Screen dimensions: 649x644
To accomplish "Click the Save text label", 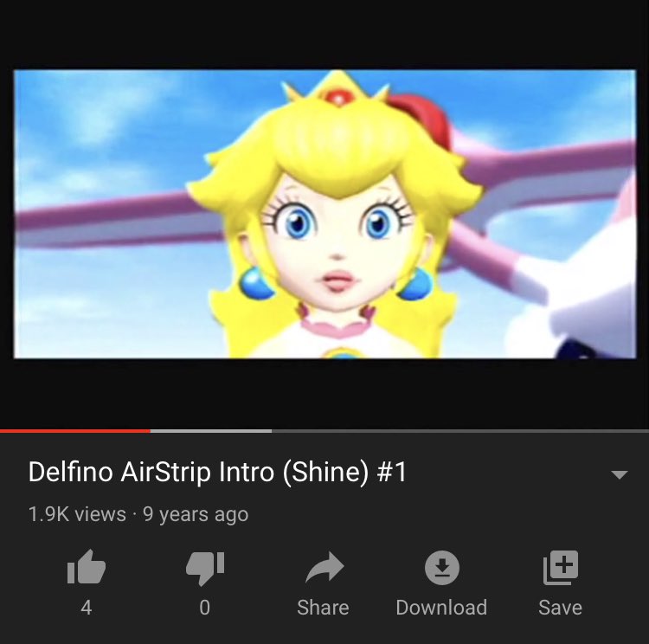I will click(561, 608).
